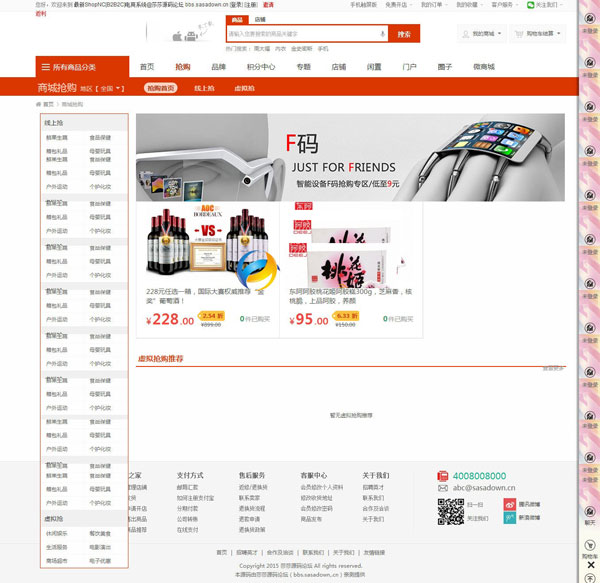Select the 抢购首页 pill in red sub-navigation
This screenshot has width=600, height=583.
pos(161,88)
